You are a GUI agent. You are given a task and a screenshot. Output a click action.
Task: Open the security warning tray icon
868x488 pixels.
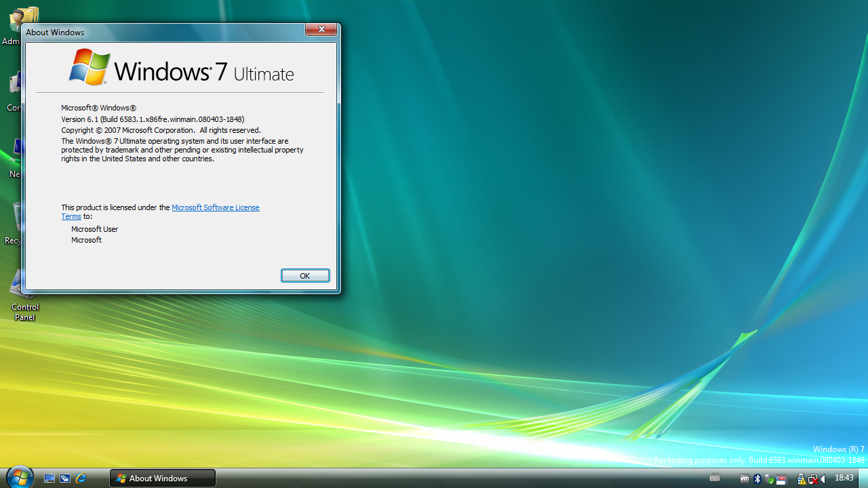pyautogui.click(x=802, y=479)
